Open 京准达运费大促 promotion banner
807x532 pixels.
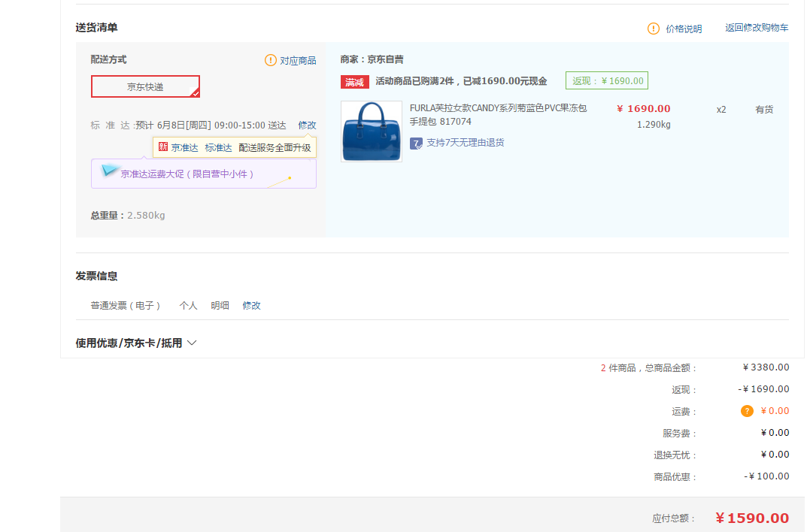[x=203, y=174]
